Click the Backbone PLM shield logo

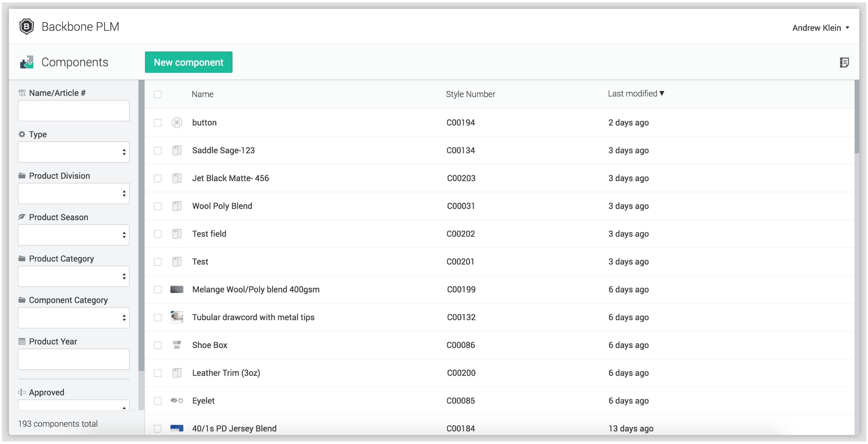coord(26,27)
